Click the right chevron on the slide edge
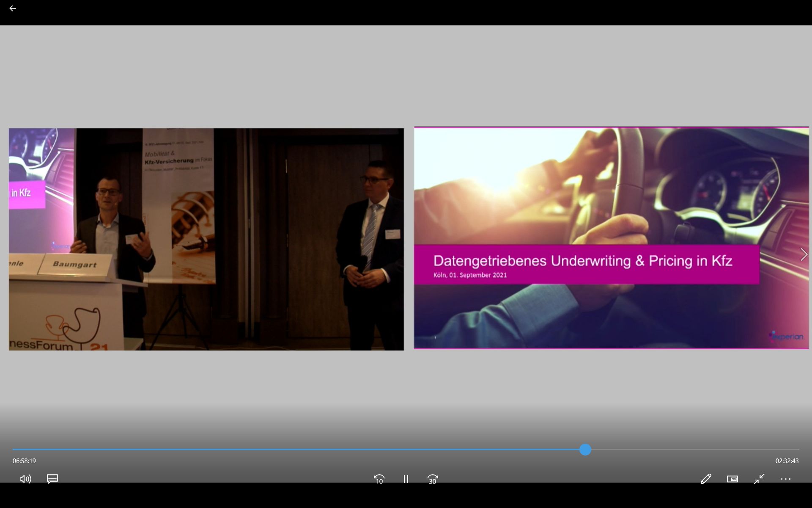This screenshot has height=508, width=812. (x=804, y=254)
